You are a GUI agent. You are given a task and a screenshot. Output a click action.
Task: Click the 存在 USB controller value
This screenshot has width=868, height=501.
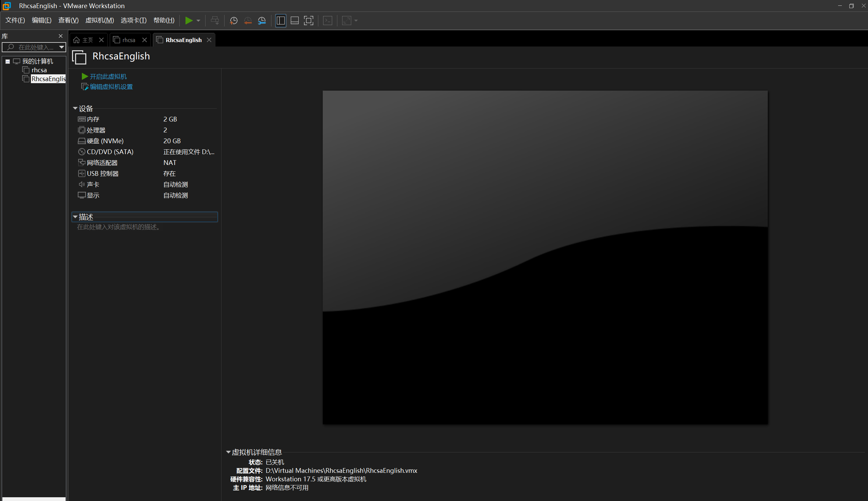[x=170, y=174]
